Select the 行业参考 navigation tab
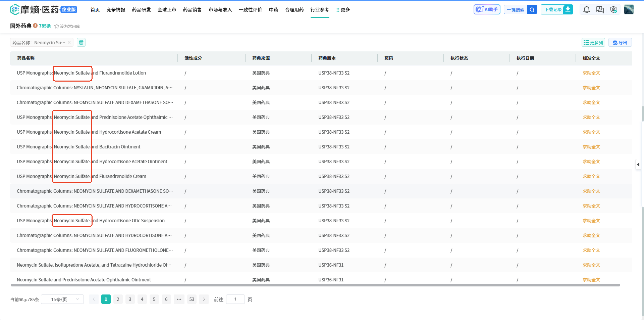This screenshot has width=644, height=320. click(x=320, y=10)
